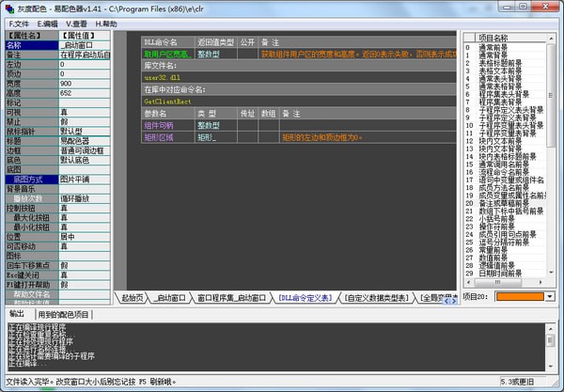Click the 边框 property value 普通可调边框

[x=84, y=149]
